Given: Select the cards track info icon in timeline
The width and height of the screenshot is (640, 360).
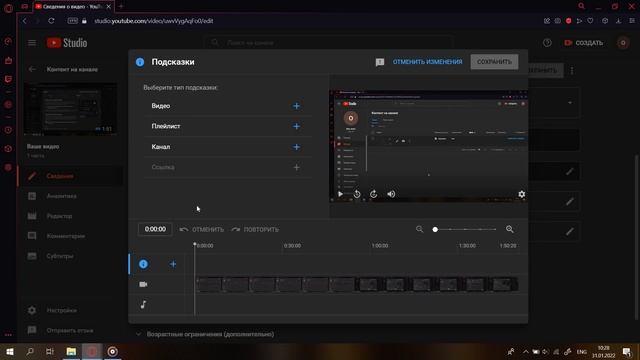Looking at the screenshot, I should [x=143, y=264].
